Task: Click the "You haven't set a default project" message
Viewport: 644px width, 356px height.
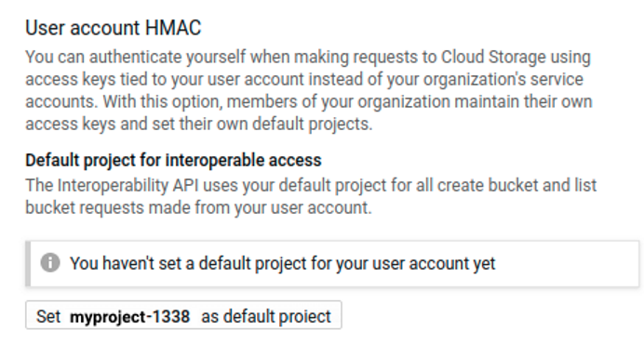Action: tap(283, 263)
